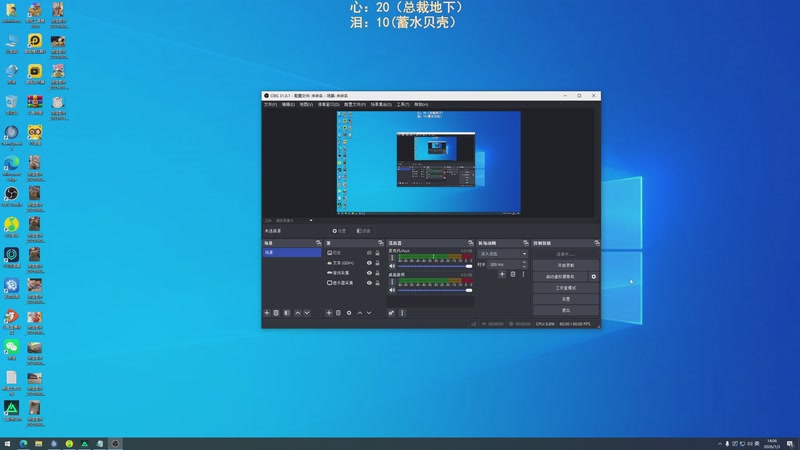Open virtual camera settings gear icon

(x=593, y=277)
